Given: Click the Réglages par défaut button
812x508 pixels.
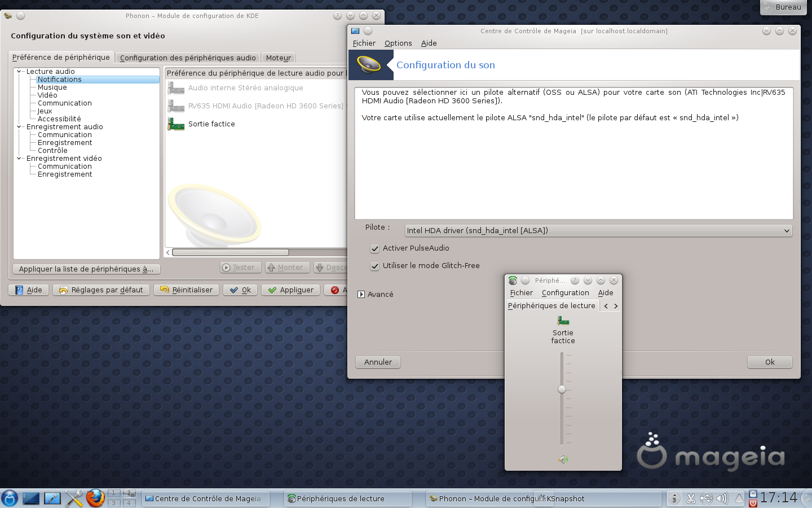Looking at the screenshot, I should (x=101, y=290).
